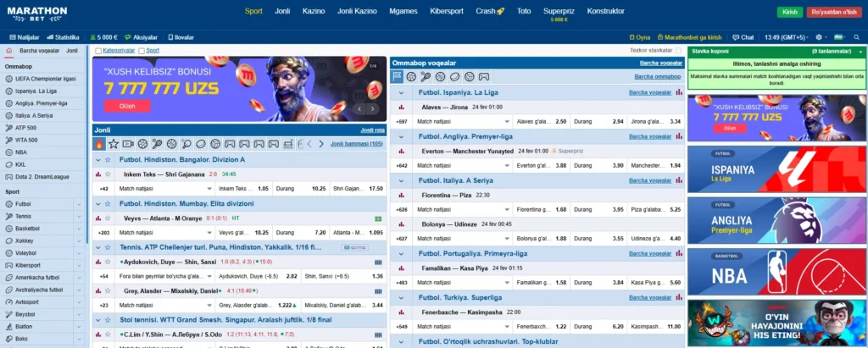The height and width of the screenshot is (348, 868).
Task: Click the Marathon Bet logo
Action: (x=37, y=14)
